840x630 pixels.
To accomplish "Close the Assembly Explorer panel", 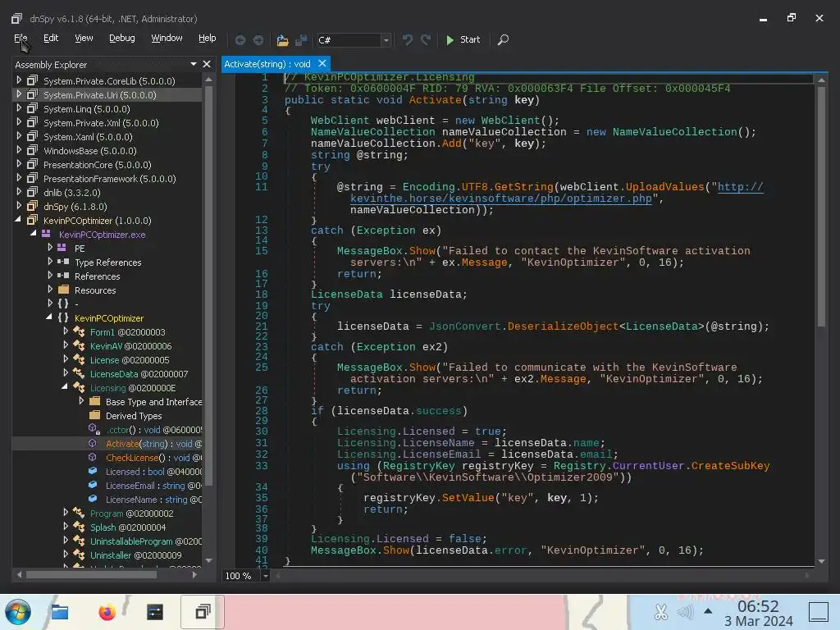I will [x=207, y=64].
